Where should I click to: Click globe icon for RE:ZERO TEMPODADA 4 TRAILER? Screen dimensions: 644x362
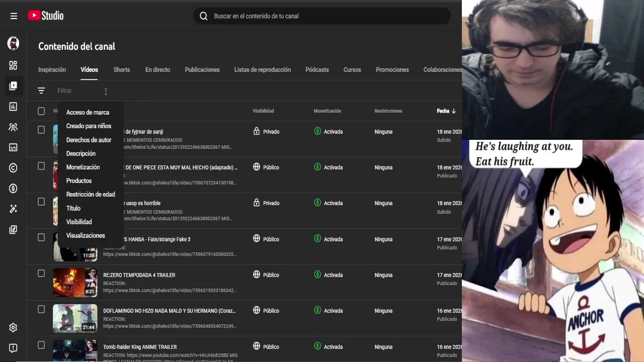point(257,275)
